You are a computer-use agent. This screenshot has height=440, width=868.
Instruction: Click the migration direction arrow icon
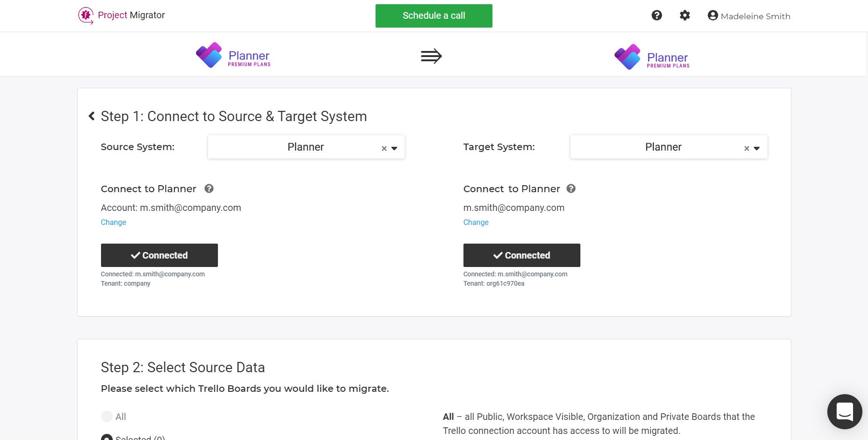tap(431, 56)
